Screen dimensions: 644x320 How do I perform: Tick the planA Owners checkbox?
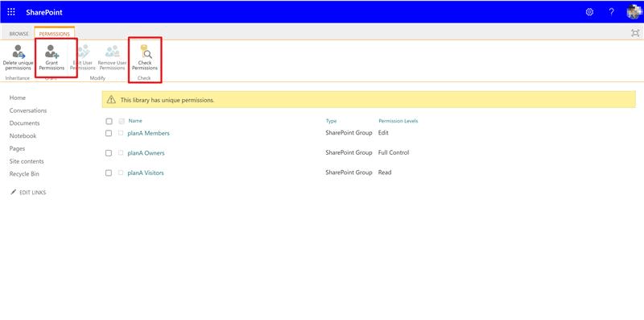(109, 153)
